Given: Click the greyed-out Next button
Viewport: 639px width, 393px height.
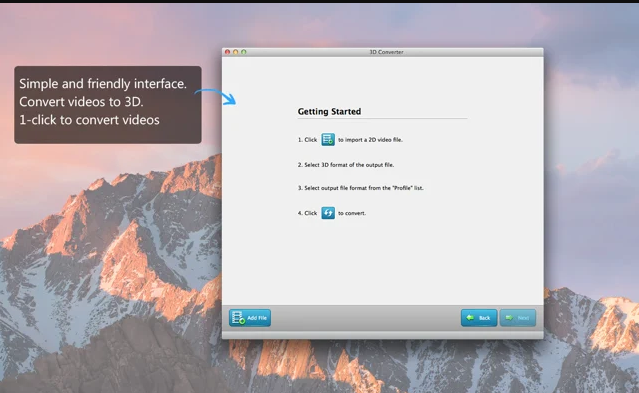Looking at the screenshot, I should (518, 318).
